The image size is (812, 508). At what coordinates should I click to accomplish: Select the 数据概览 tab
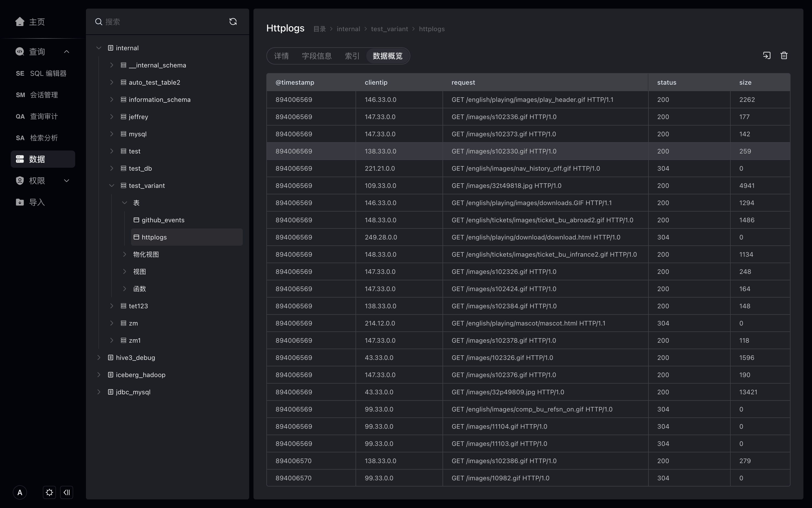coord(387,56)
